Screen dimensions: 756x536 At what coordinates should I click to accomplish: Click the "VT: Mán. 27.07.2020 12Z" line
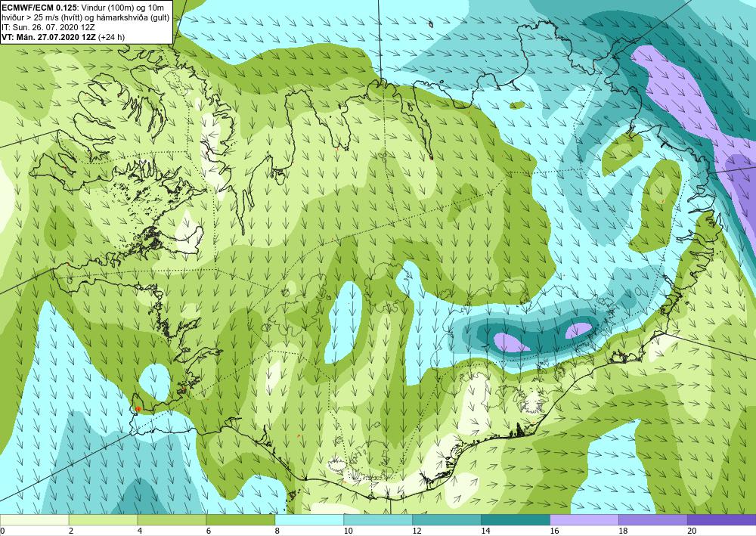click(x=48, y=37)
